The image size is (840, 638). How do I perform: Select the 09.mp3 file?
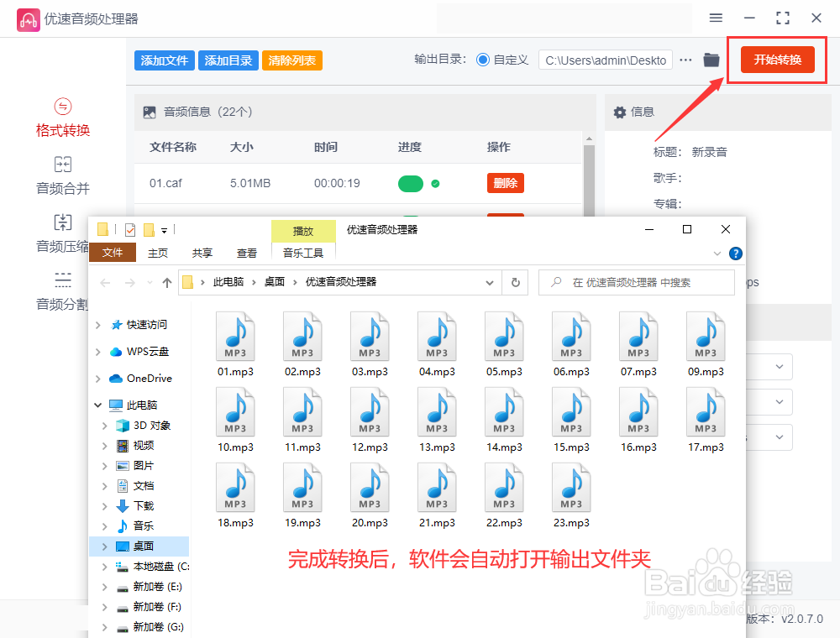click(706, 344)
